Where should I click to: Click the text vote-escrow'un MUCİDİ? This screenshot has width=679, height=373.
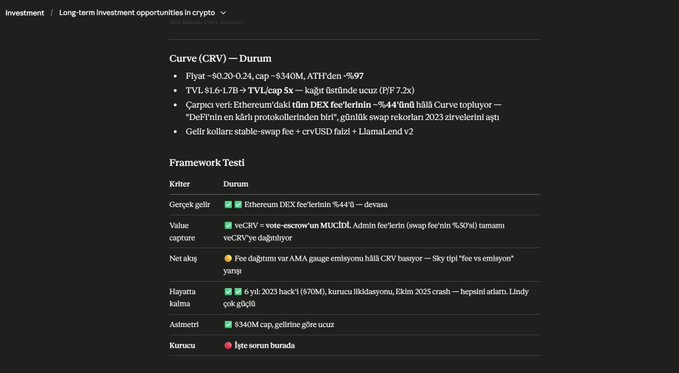tap(308, 225)
